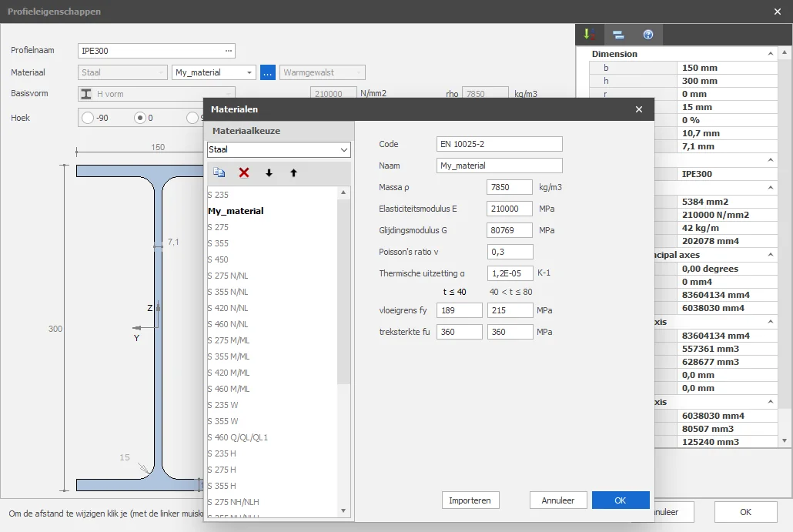Open help from the question mark icon
The width and height of the screenshot is (793, 532).
pos(647,35)
